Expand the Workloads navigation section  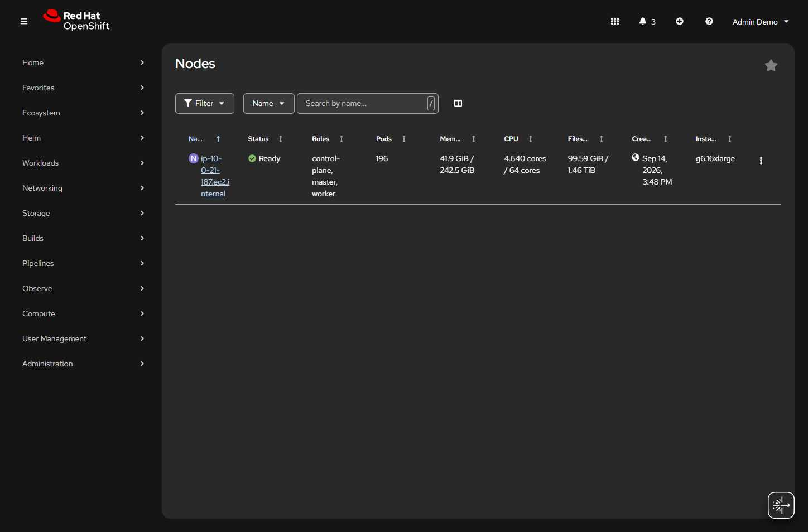(x=83, y=163)
